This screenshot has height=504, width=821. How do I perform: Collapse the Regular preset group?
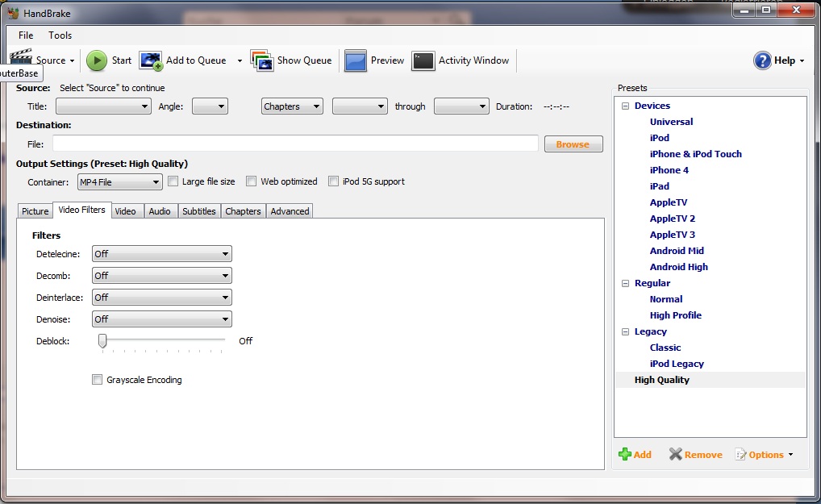[x=625, y=283]
